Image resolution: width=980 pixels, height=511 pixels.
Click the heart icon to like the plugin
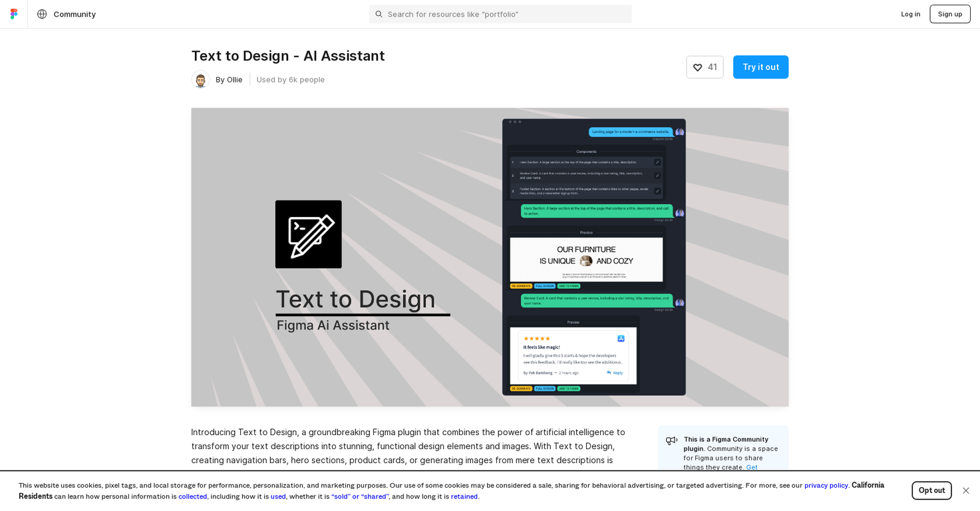[697, 67]
